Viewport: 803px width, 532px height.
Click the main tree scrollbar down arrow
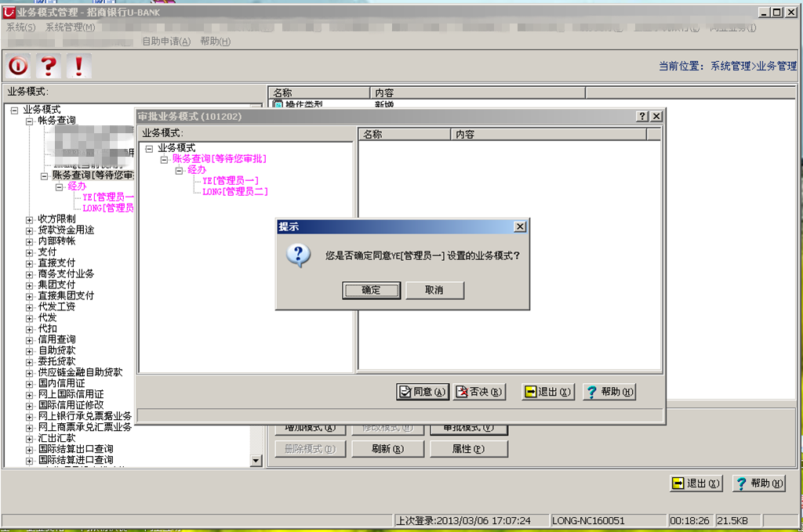click(256, 461)
